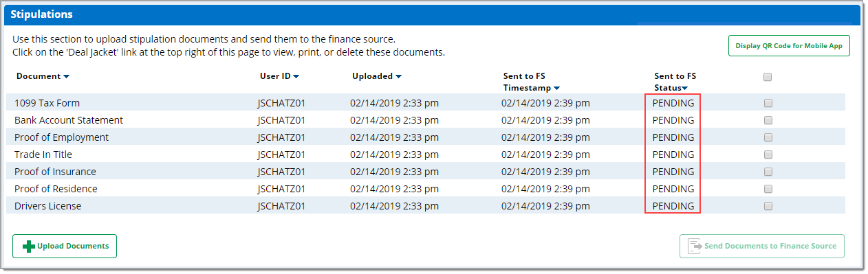
Task: Click Display QR Code for Mobile App
Action: [x=789, y=46]
